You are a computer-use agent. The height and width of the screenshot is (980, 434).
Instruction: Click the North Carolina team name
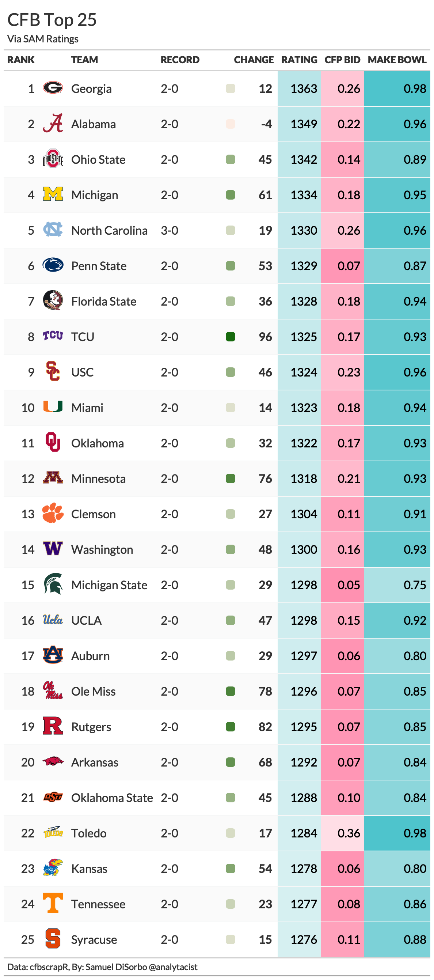coord(109,230)
